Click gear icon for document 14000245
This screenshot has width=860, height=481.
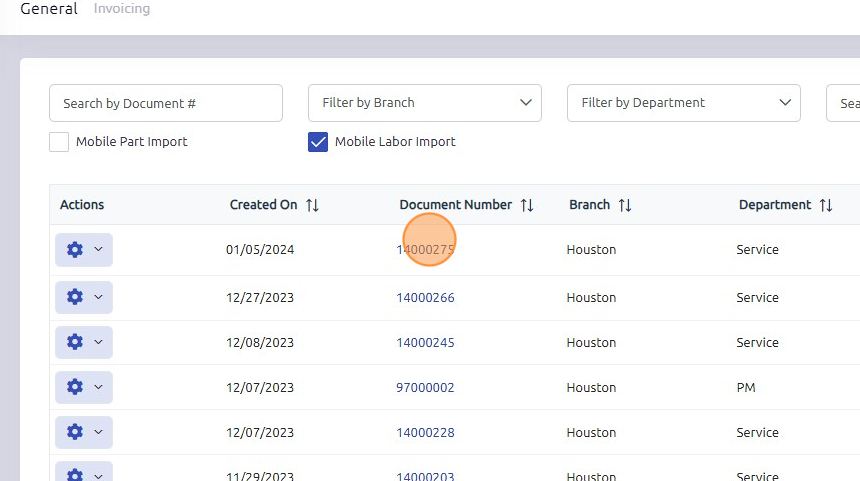point(75,342)
